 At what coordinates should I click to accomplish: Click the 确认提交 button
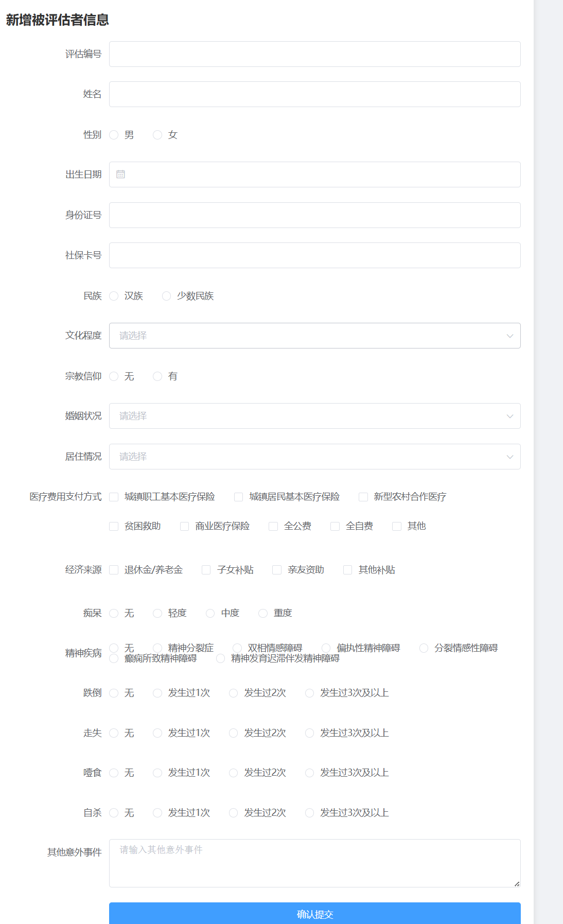(315, 913)
